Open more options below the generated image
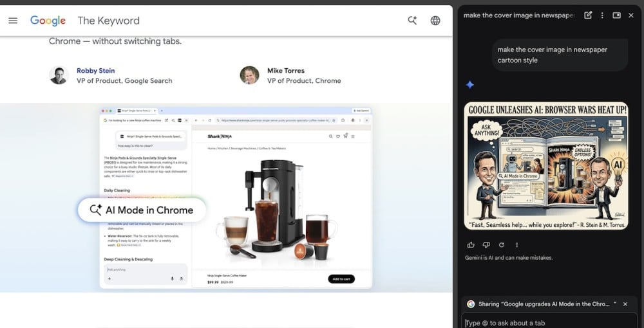This screenshot has width=644, height=328. (x=516, y=245)
